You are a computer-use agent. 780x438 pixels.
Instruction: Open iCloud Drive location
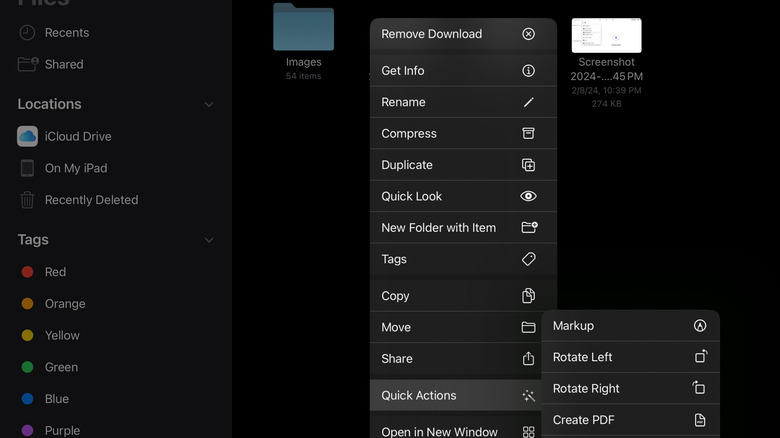point(77,136)
